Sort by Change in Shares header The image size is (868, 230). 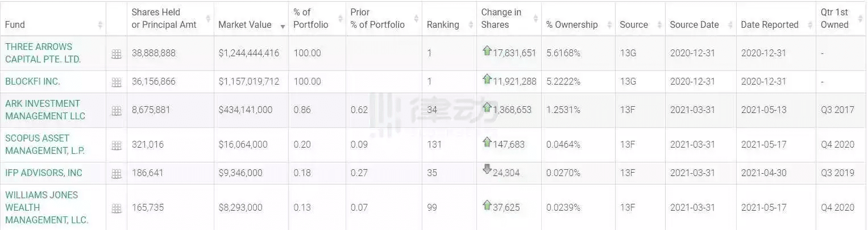pos(509,18)
